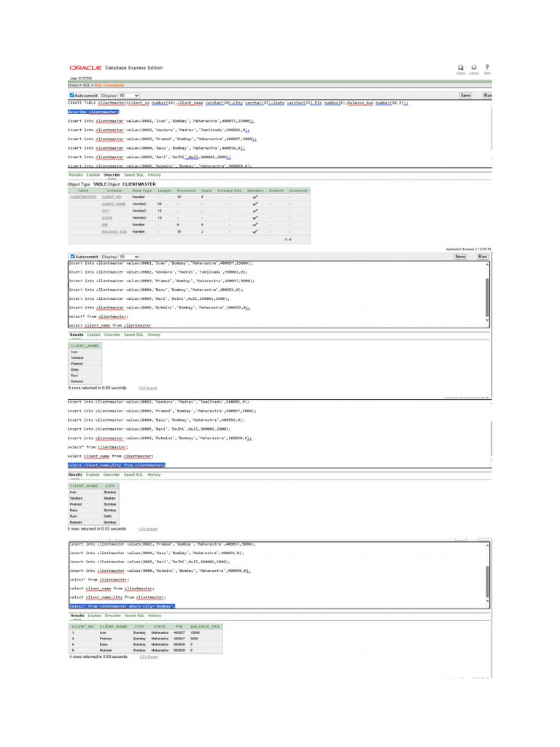Select Results tab above single CLIENT_NAME column table
This screenshot has width=560, height=747.
pyautogui.click(x=76, y=335)
